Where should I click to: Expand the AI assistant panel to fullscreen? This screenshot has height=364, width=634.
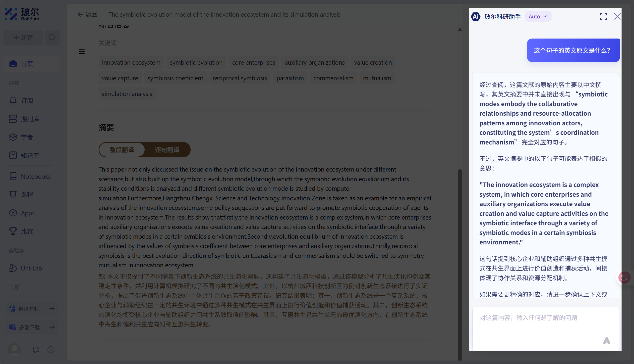(603, 16)
